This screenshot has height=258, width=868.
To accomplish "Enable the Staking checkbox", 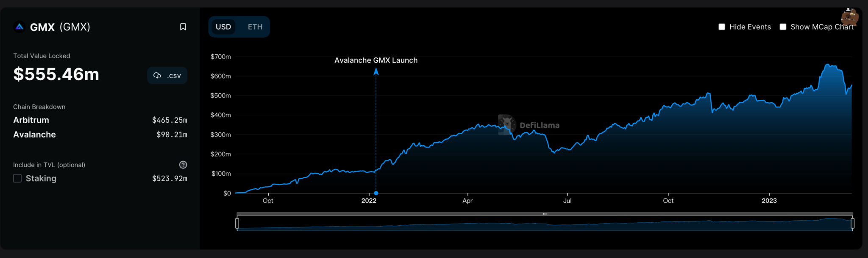I will (x=17, y=178).
